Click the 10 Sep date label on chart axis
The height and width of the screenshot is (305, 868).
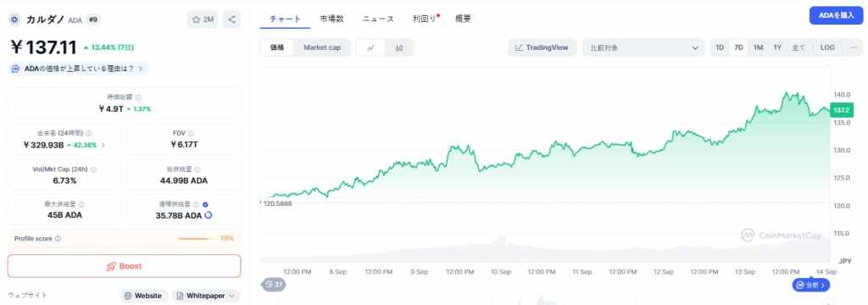click(500, 272)
